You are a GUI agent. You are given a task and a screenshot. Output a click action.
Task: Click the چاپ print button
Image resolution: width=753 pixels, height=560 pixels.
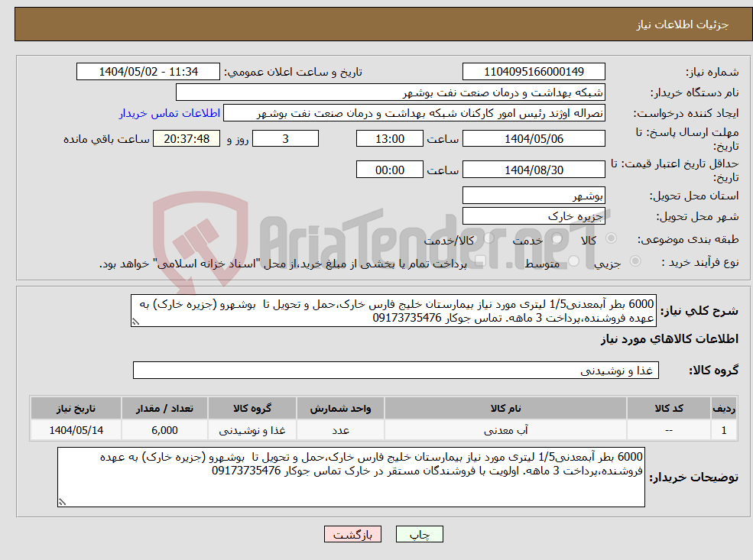pyautogui.click(x=419, y=534)
